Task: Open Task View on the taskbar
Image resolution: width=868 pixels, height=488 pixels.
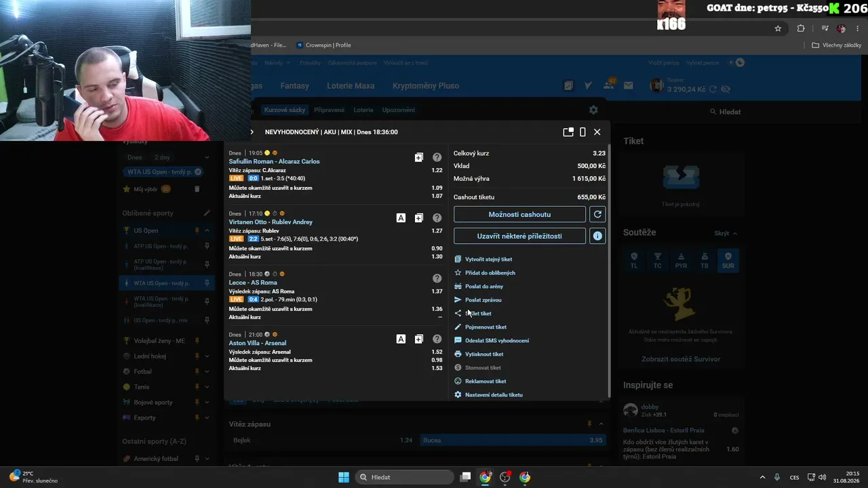Action: point(465,477)
